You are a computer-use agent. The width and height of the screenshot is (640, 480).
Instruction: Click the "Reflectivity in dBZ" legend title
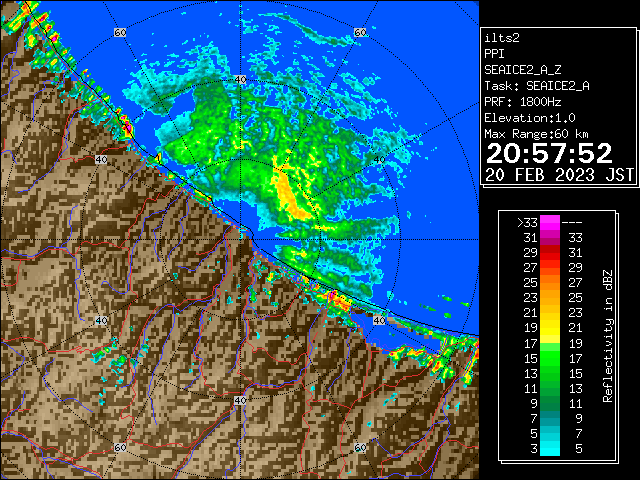click(607, 336)
